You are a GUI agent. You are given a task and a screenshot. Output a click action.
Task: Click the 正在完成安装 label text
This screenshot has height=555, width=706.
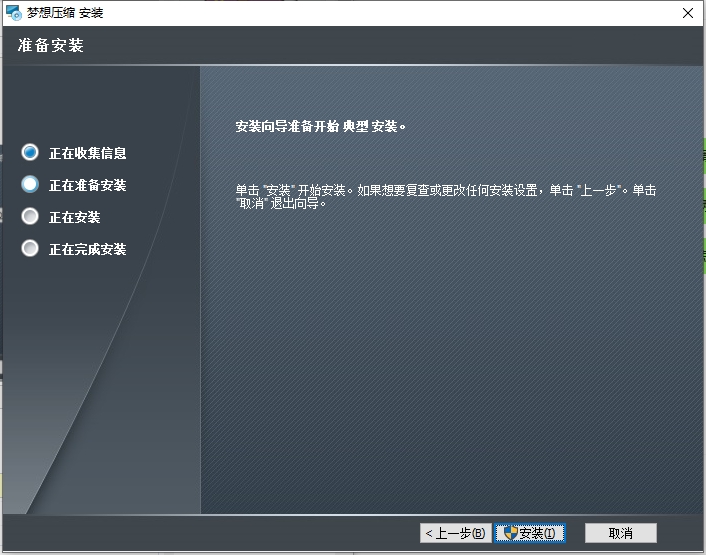pyautogui.click(x=88, y=249)
